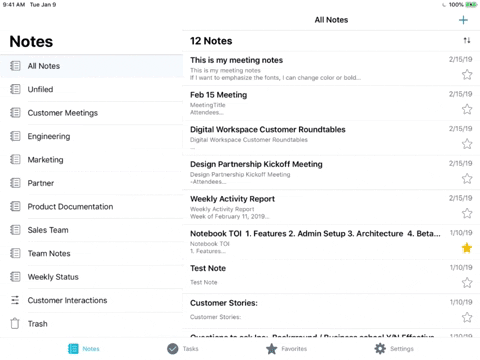Star the Customer Stories note
The width and height of the screenshot is (480, 360).
click(467, 317)
